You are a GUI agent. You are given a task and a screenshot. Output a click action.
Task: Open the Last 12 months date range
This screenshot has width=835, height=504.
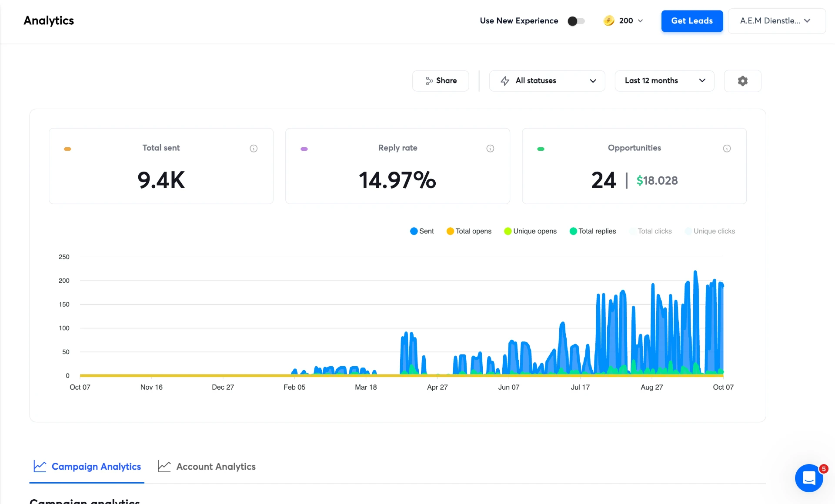pos(665,81)
